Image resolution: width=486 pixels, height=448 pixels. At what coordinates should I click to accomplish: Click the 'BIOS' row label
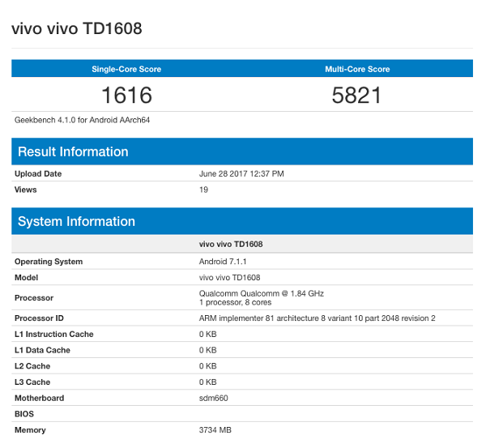24,414
